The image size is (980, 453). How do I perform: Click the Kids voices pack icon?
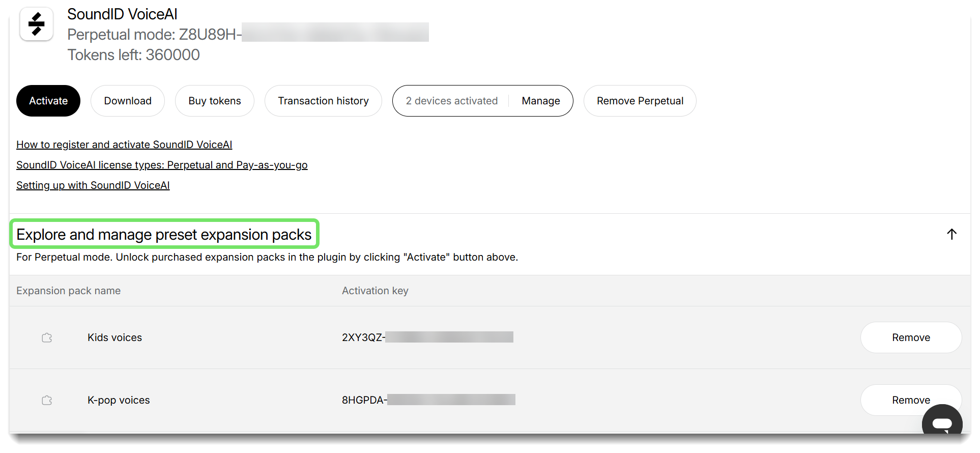pyautogui.click(x=47, y=337)
